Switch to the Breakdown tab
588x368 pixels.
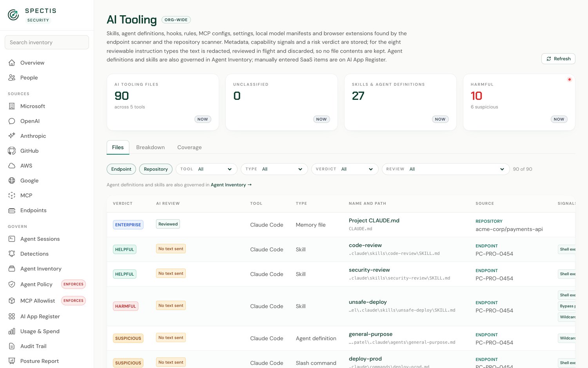point(151,147)
